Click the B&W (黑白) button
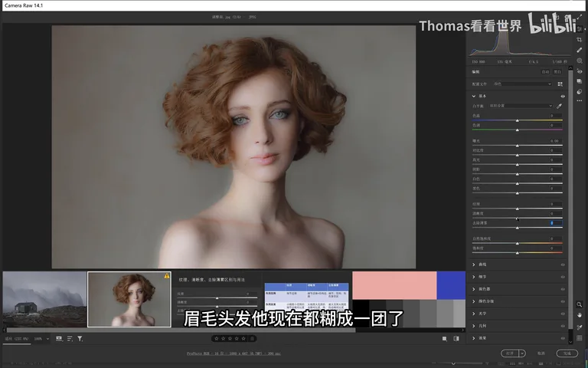The height and width of the screenshot is (368, 588). pyautogui.click(x=557, y=72)
